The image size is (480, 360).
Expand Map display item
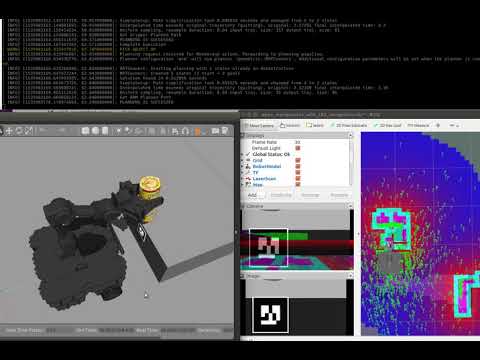pyautogui.click(x=242, y=184)
